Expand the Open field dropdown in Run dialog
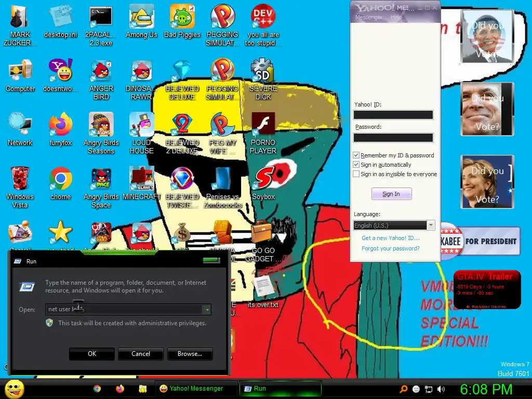 (x=207, y=310)
